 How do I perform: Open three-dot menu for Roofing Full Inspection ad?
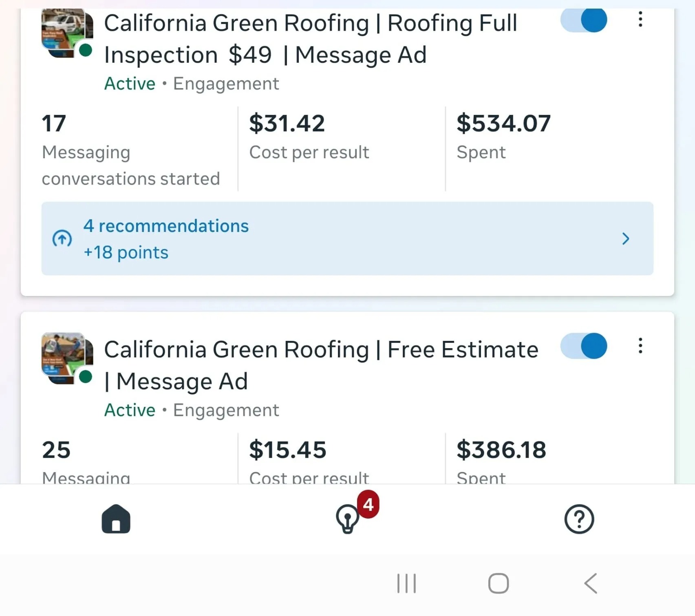[640, 20]
